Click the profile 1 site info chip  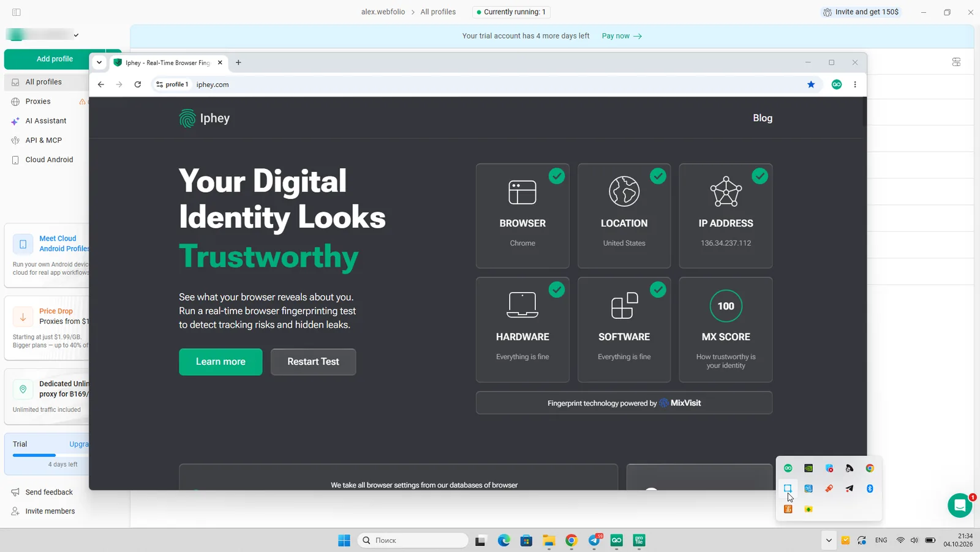[x=172, y=84]
